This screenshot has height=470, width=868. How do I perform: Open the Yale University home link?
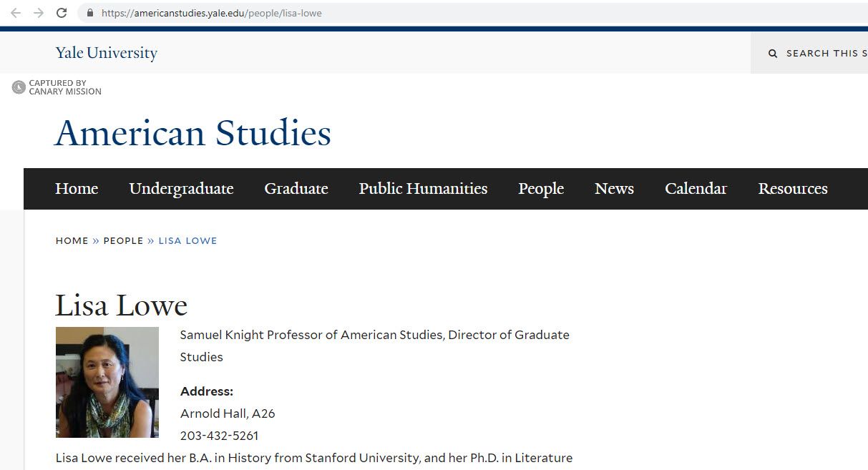click(x=107, y=53)
